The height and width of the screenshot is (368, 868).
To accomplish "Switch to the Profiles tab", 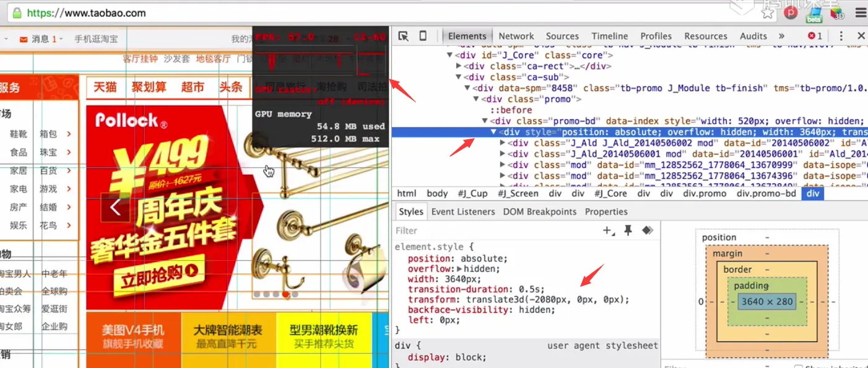I will [656, 36].
